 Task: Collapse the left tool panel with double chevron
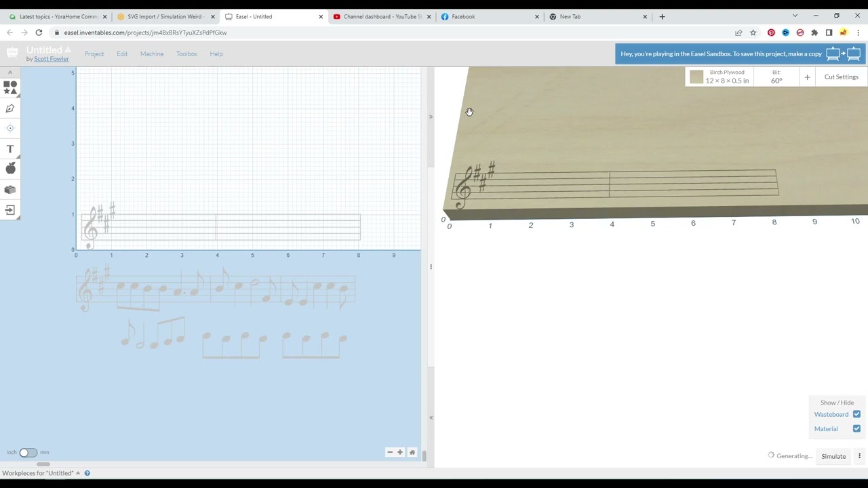click(x=10, y=72)
